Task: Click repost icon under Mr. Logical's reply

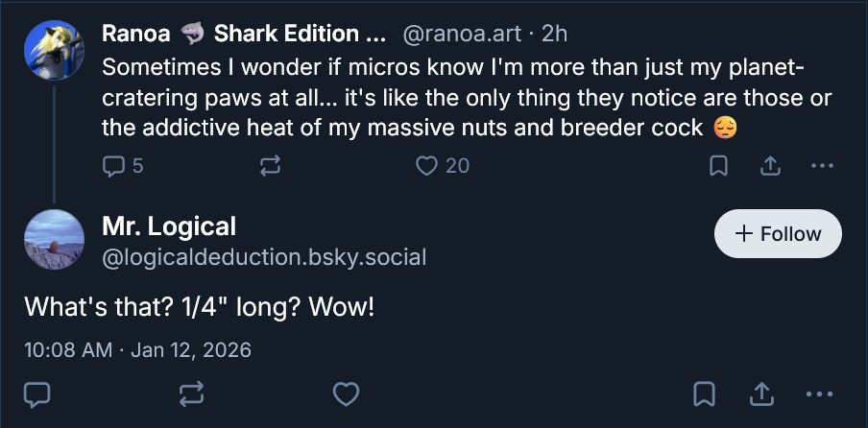Action: coord(191,393)
